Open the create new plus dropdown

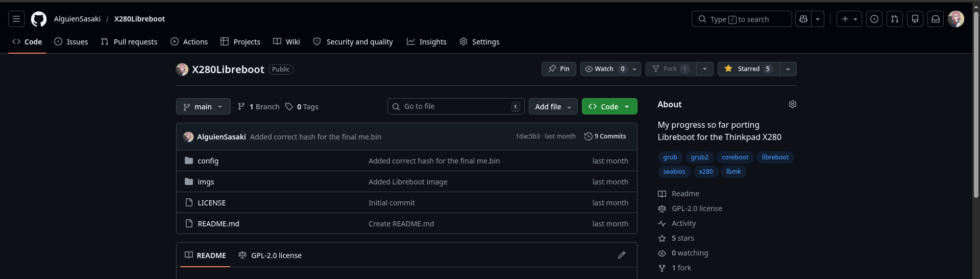[x=849, y=19]
